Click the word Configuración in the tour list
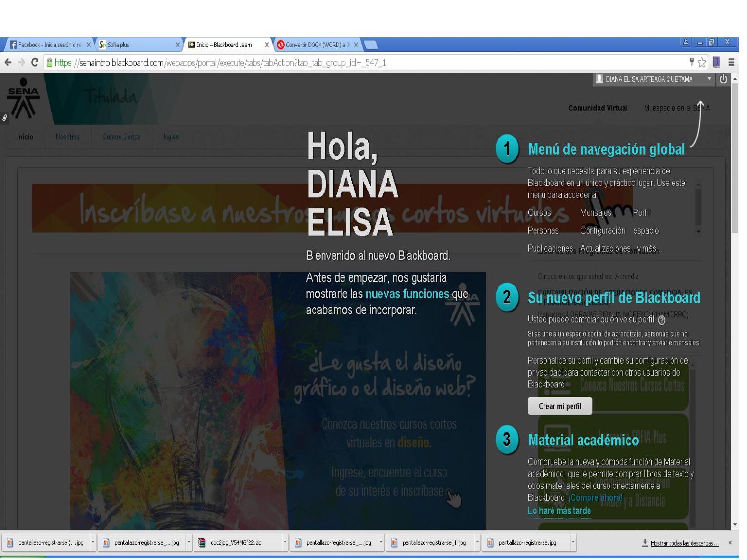The width and height of the screenshot is (747, 560). pos(603,230)
